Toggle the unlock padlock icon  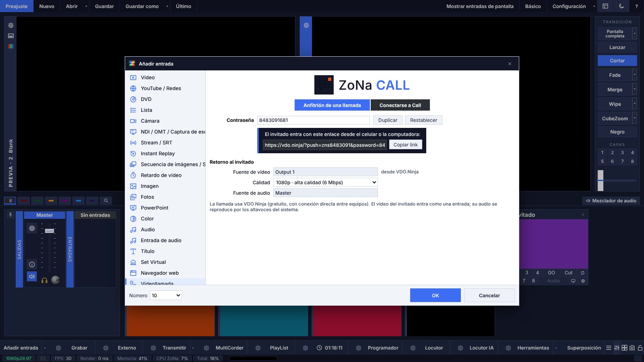[x=640, y=348]
